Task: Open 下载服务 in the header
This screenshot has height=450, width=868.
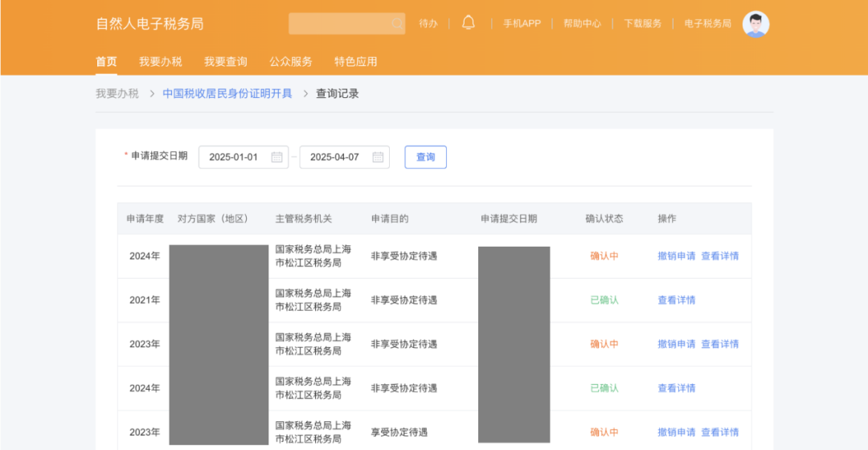Action: (x=642, y=24)
